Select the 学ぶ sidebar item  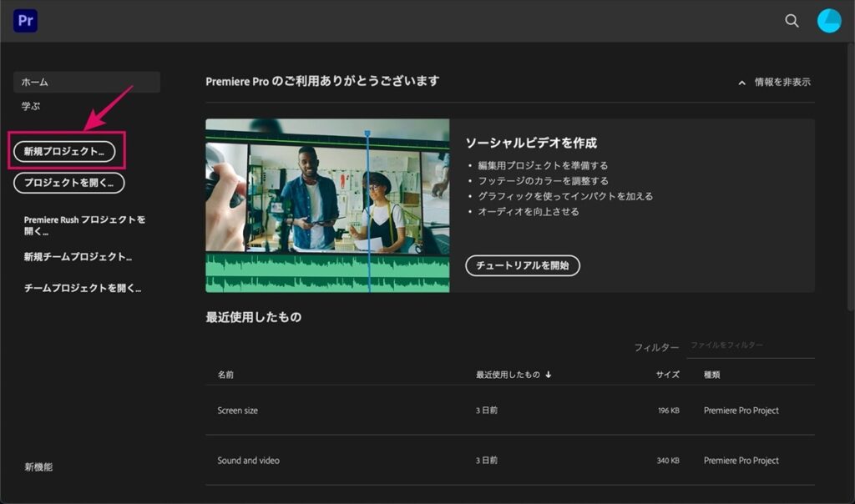pyautogui.click(x=31, y=106)
